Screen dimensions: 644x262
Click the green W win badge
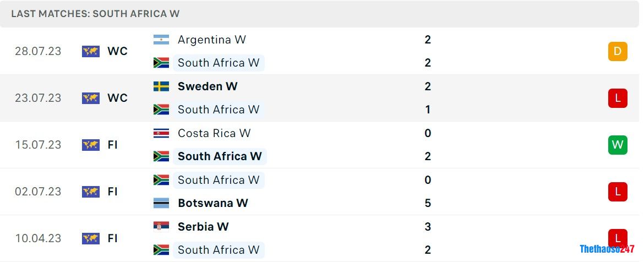pos(618,145)
